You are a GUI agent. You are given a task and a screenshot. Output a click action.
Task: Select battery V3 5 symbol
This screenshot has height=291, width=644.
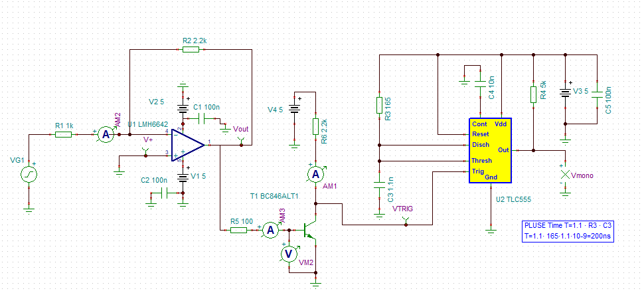point(566,94)
